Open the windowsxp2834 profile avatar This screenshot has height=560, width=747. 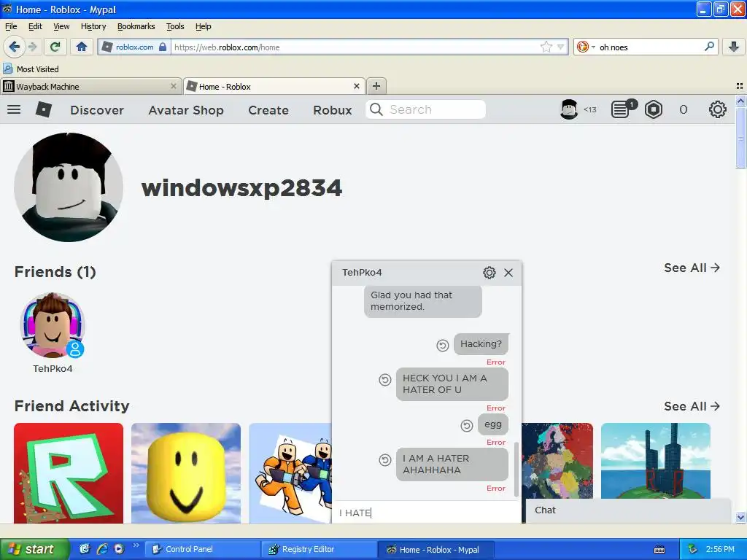[69, 187]
